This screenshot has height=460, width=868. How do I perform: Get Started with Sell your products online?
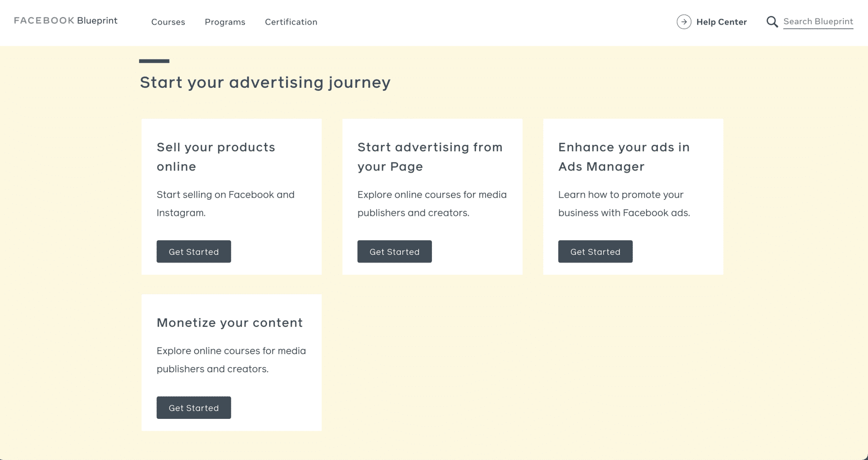(194, 251)
